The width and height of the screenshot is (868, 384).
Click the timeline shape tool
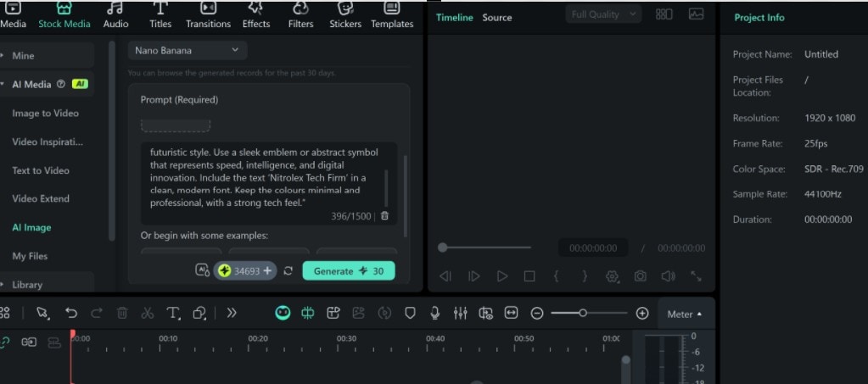200,313
